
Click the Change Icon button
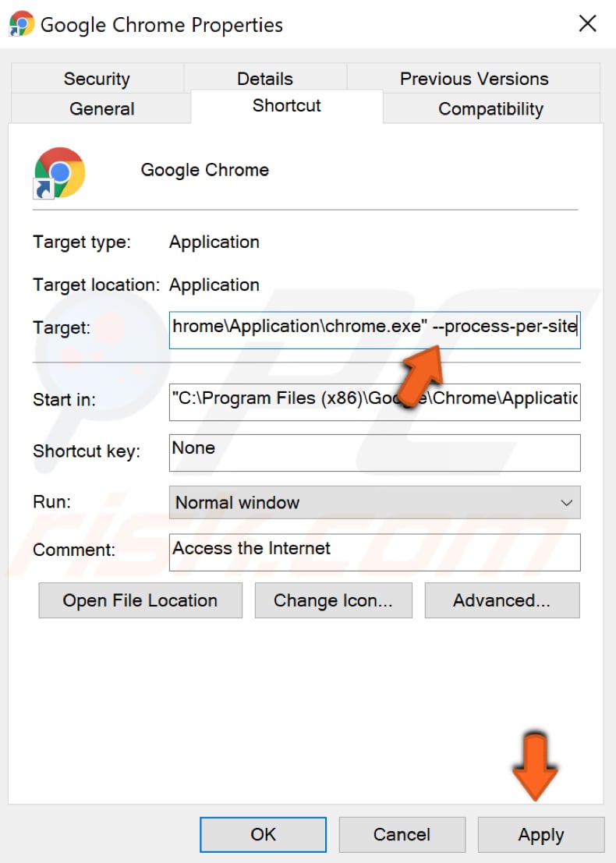[x=333, y=600]
